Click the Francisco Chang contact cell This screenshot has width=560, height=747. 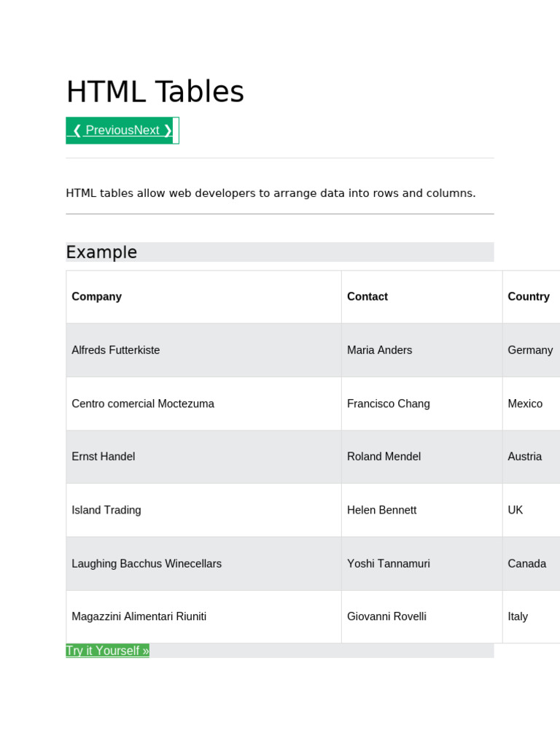click(x=388, y=403)
